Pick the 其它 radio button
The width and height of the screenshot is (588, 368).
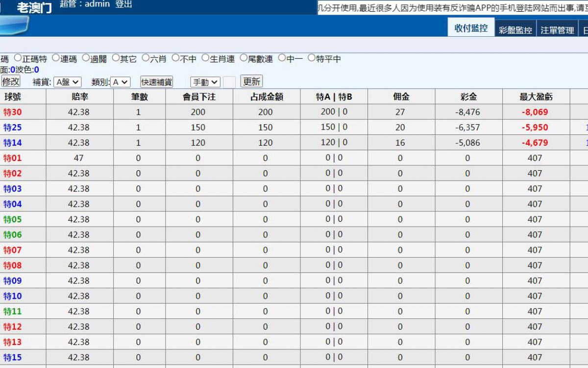(x=116, y=58)
